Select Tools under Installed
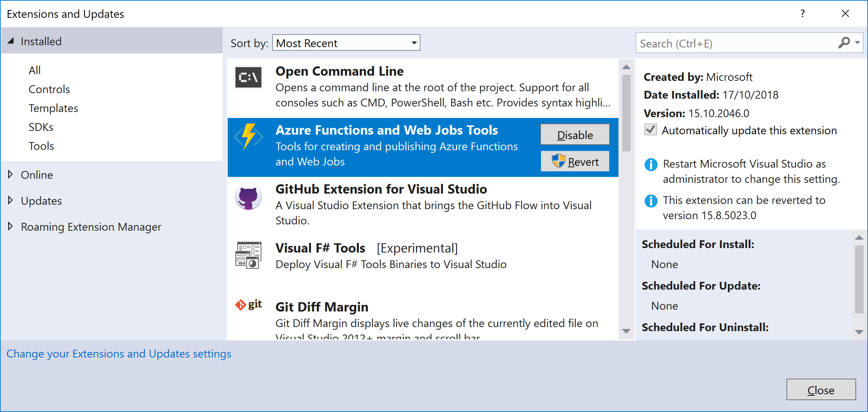 [x=41, y=146]
